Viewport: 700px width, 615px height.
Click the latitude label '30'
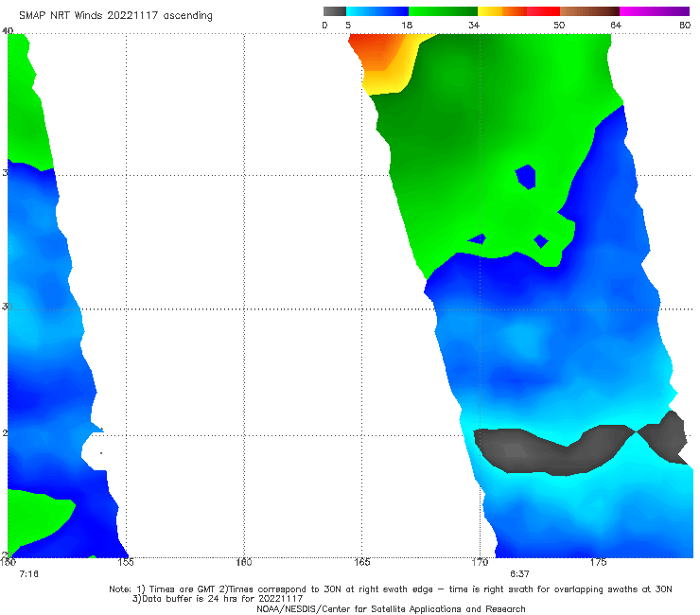click(7, 307)
